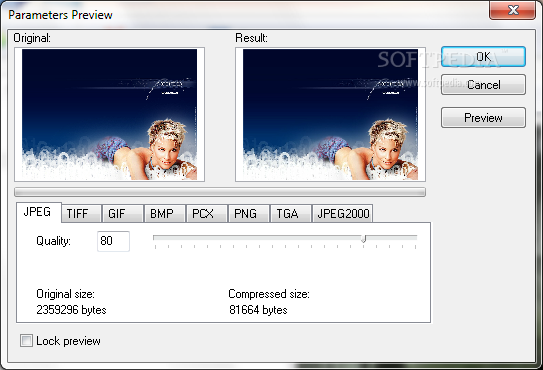
Task: Switch to the TIFF tab
Action: pos(81,213)
